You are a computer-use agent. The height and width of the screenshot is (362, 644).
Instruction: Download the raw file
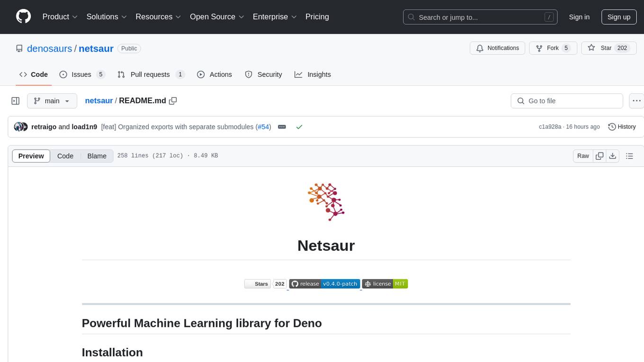[x=612, y=156]
